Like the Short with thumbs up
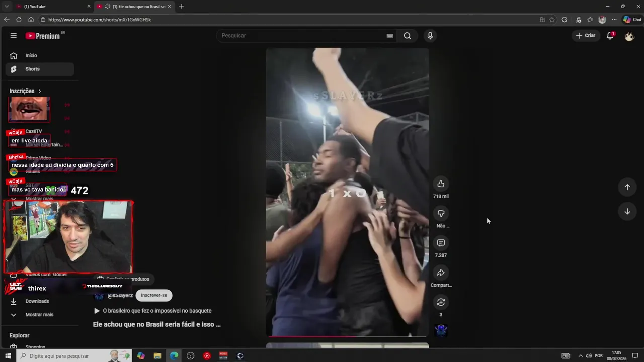The width and height of the screenshot is (644, 362). click(441, 184)
